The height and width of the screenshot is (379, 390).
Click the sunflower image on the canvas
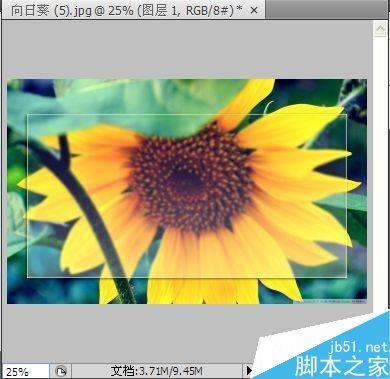[187, 191]
